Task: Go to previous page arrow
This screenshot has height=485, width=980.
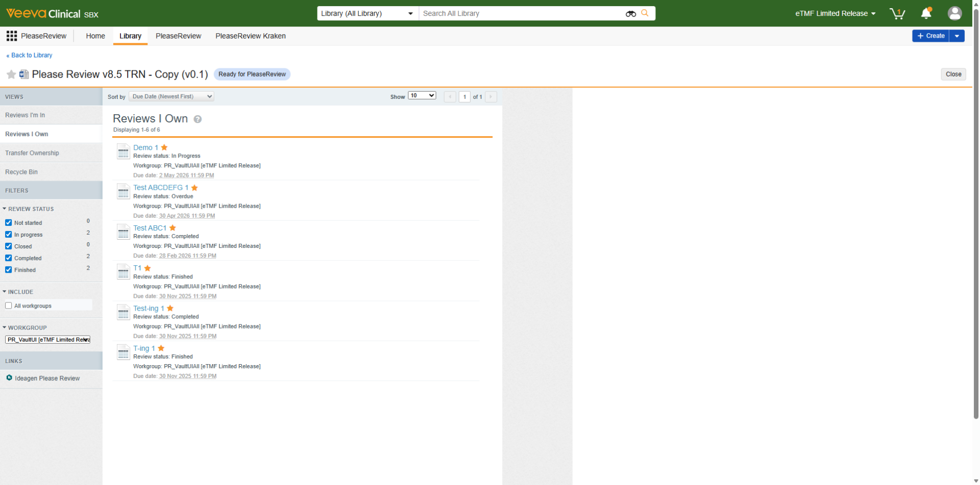Action: (x=450, y=97)
